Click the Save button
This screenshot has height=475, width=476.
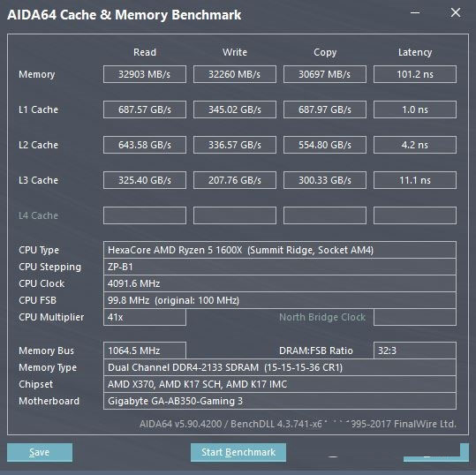40,452
